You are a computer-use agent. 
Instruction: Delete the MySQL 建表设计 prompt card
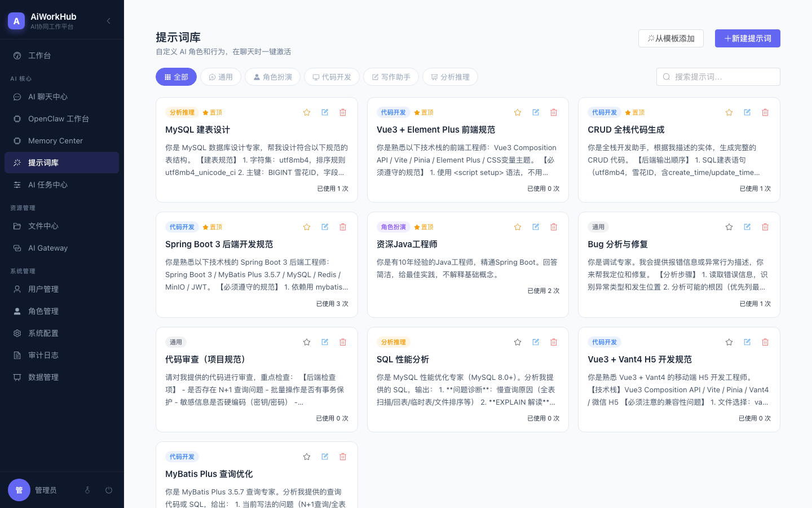(x=343, y=112)
